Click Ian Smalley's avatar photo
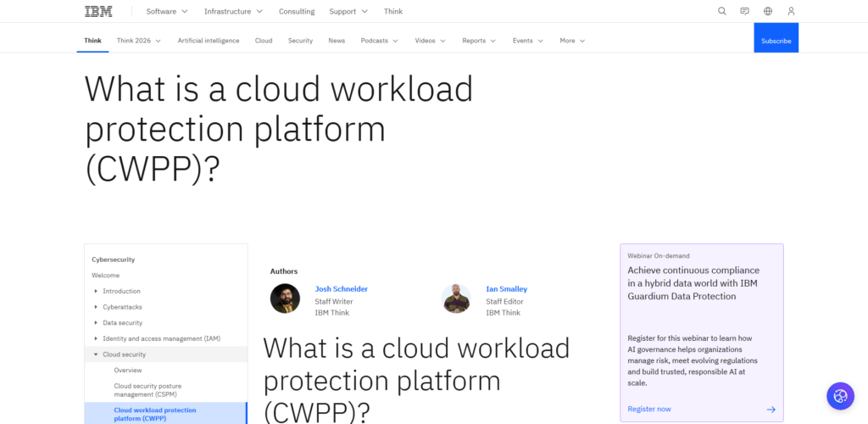868x424 pixels. (x=456, y=298)
